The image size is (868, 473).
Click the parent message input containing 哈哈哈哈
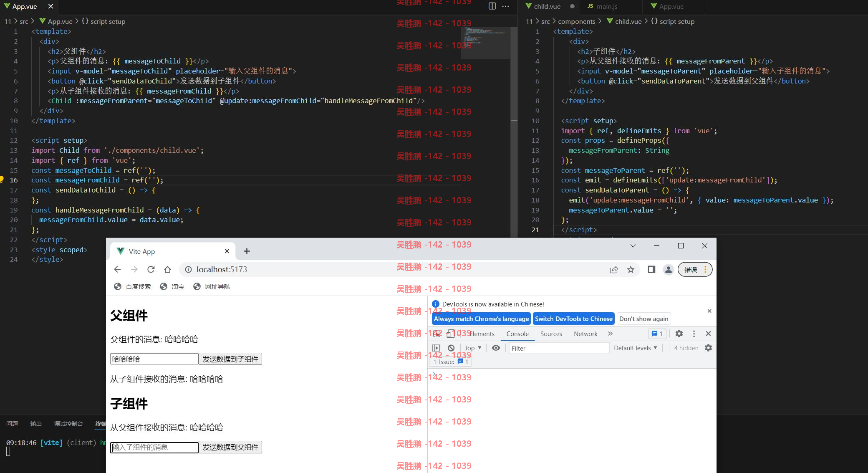click(154, 359)
